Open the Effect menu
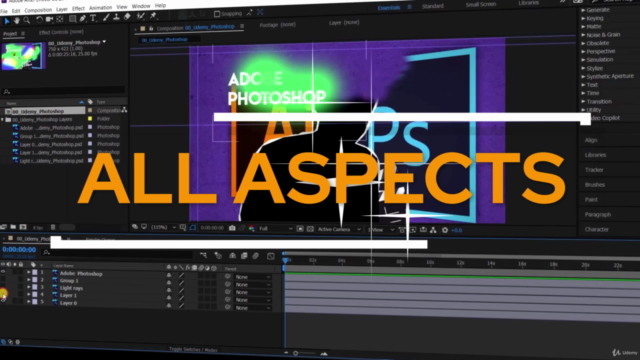 pos(78,9)
